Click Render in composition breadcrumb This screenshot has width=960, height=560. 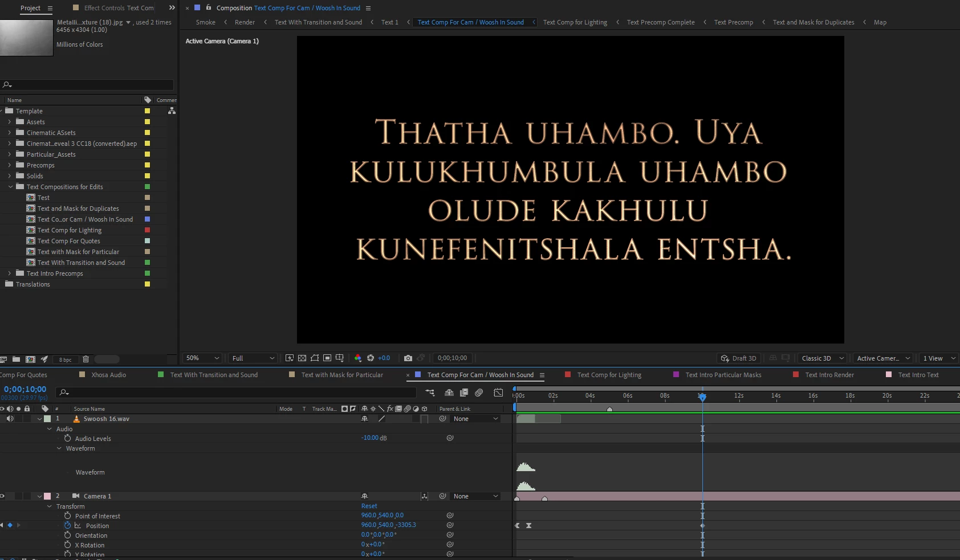245,22
